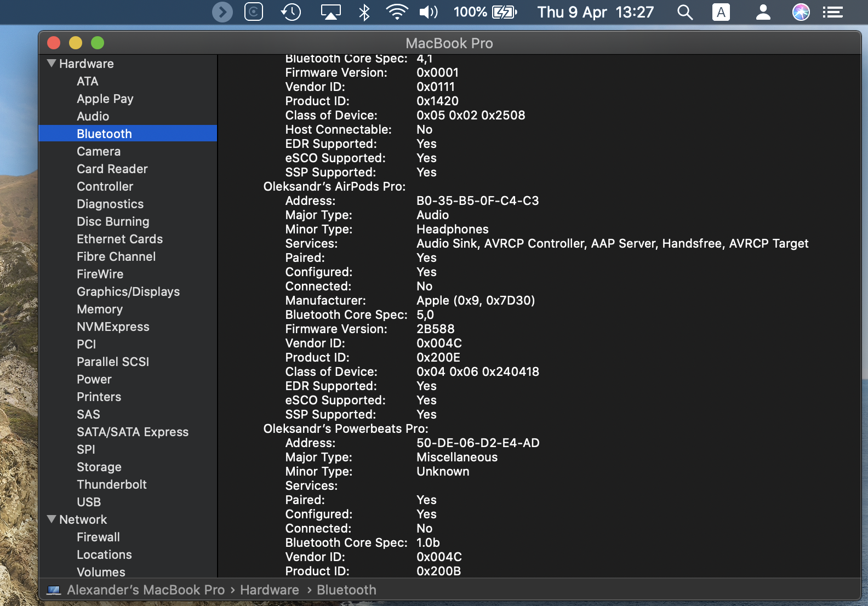Click Alexander's MacBook Pro breadcrumb
The width and height of the screenshot is (868, 606).
tap(146, 590)
